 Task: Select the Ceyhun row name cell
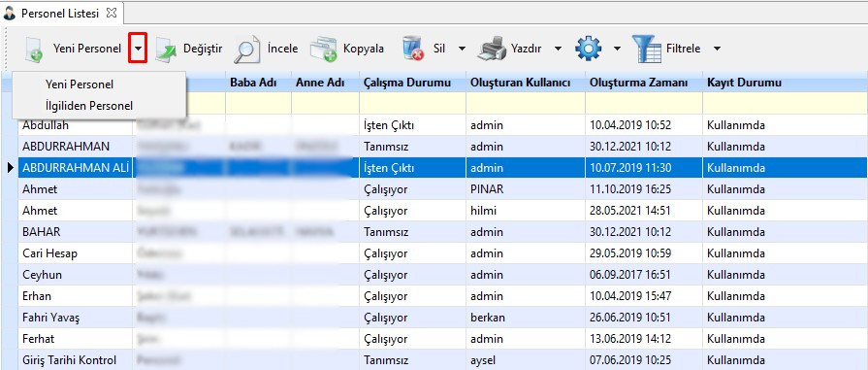76,275
